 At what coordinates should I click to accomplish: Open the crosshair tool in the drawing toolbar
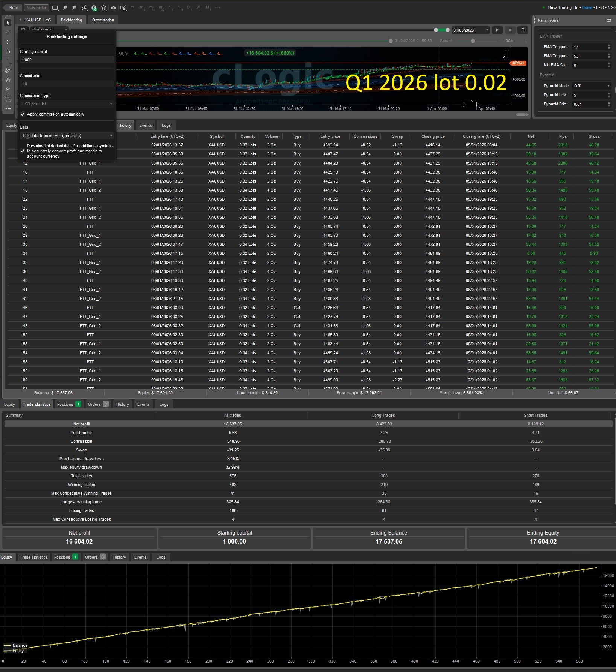tap(8, 32)
